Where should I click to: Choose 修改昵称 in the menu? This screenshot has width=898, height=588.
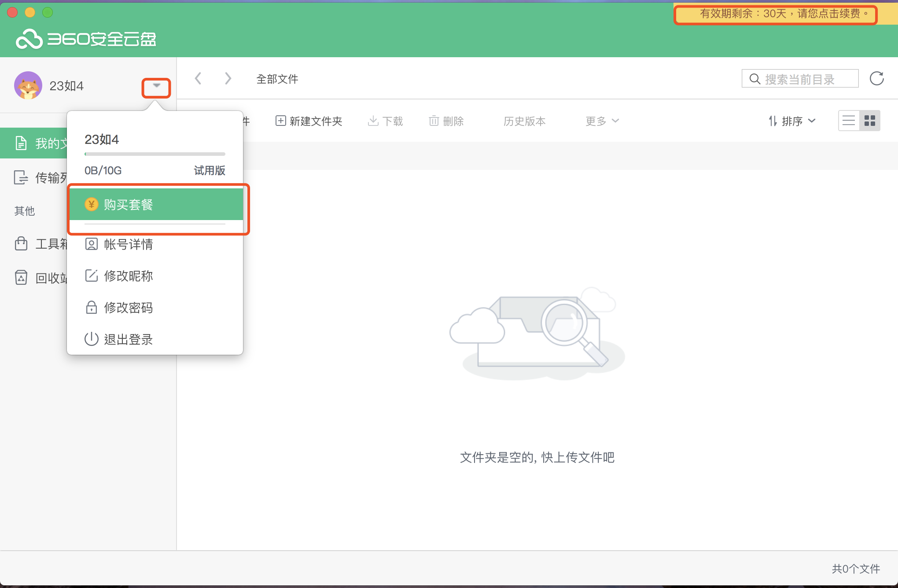[x=155, y=276]
